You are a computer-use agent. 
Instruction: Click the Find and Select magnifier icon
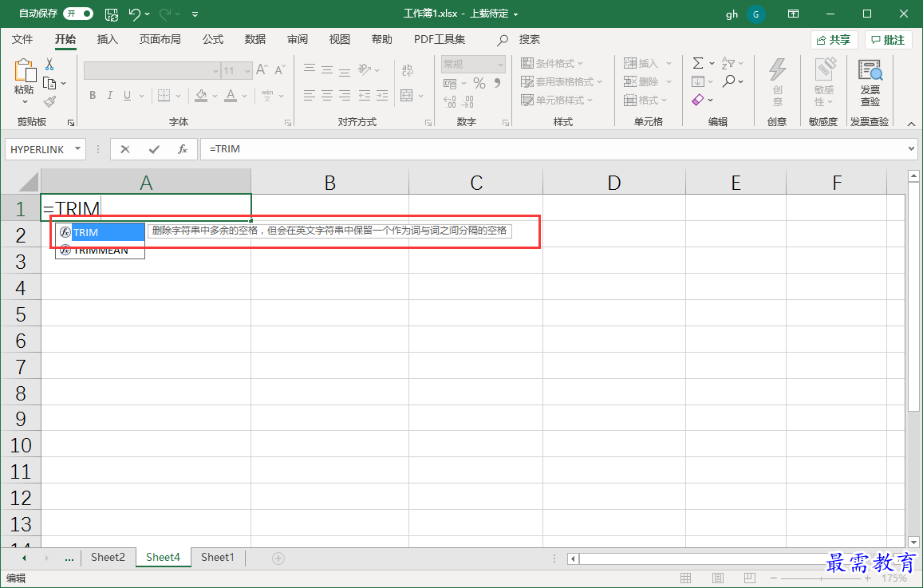pos(728,81)
